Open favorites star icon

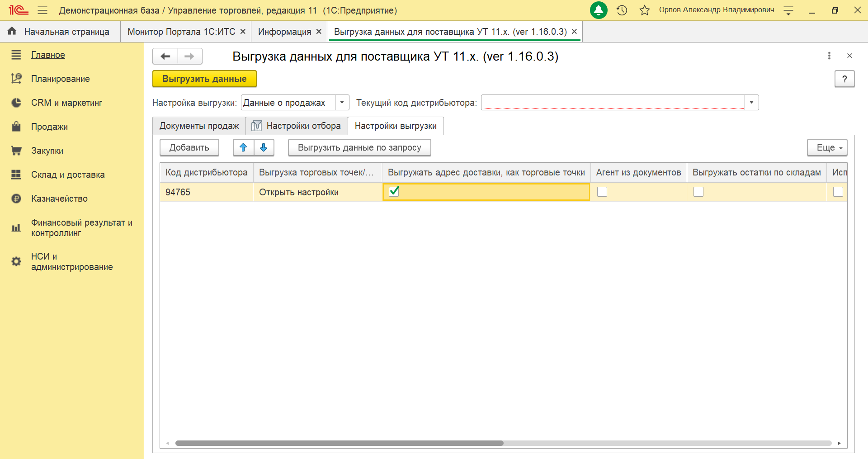coord(645,10)
